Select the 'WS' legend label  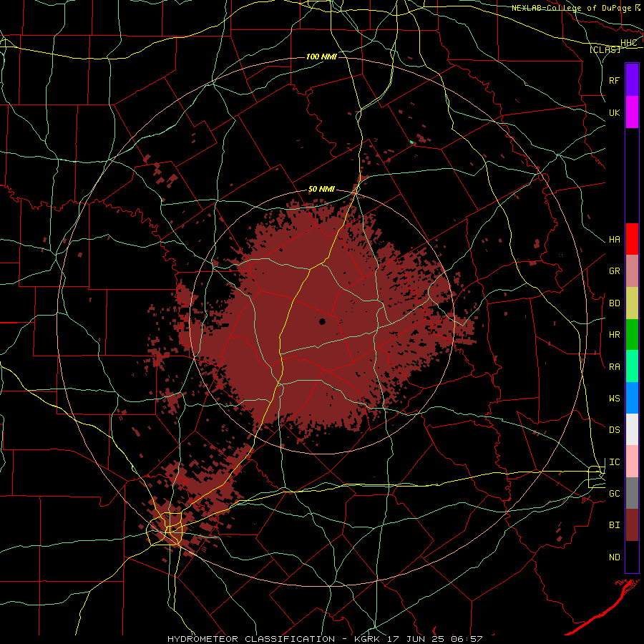pyautogui.click(x=615, y=398)
